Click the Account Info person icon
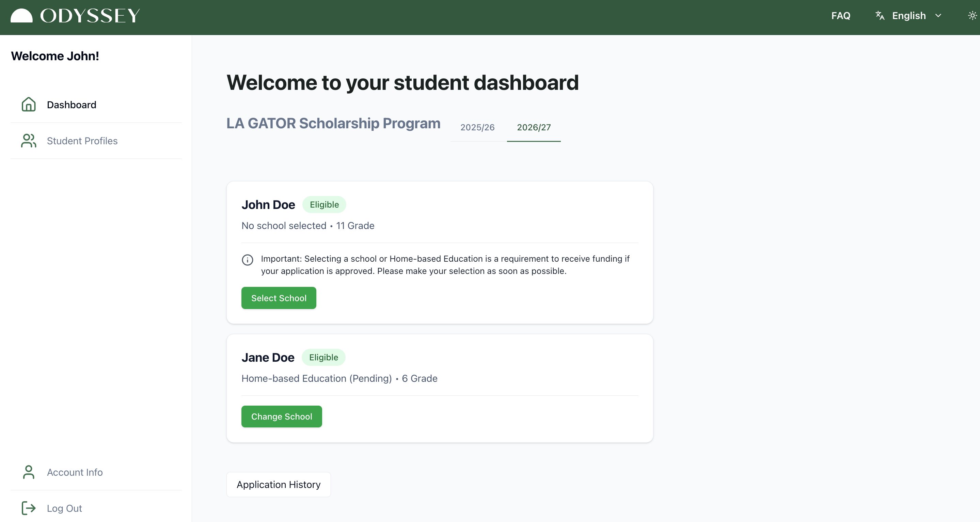 [x=29, y=472]
